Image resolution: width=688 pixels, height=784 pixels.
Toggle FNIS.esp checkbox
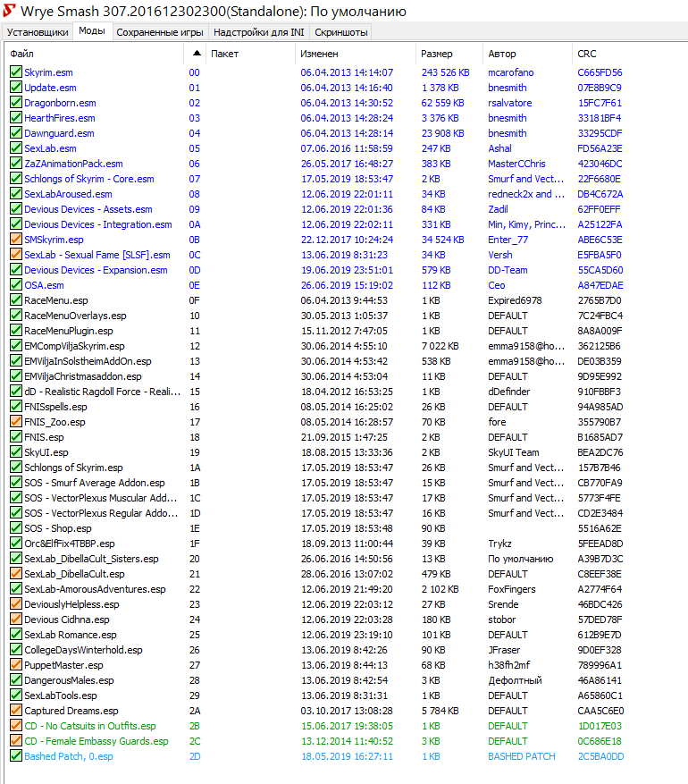click(x=16, y=436)
